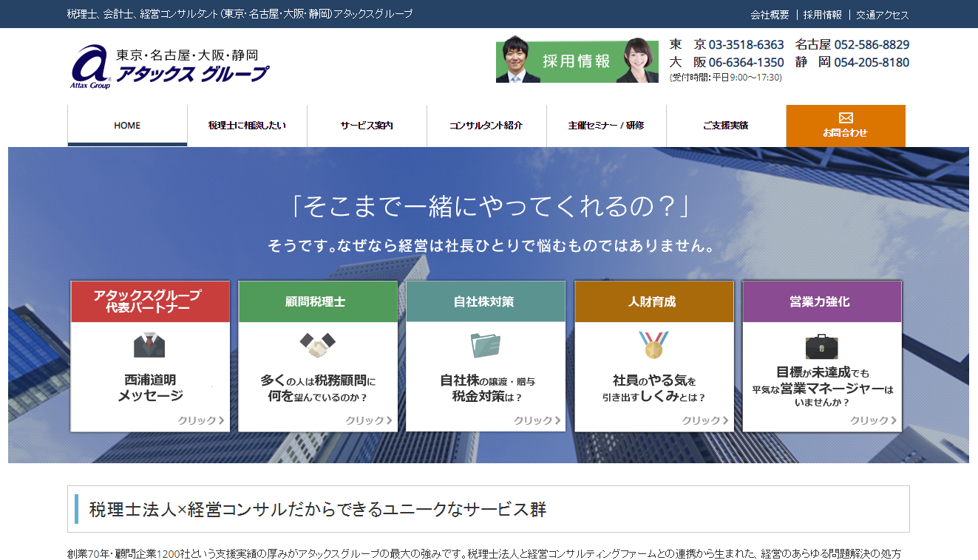Click the teal 自社株対策 card header
The image size is (978, 560).
pos(486,301)
